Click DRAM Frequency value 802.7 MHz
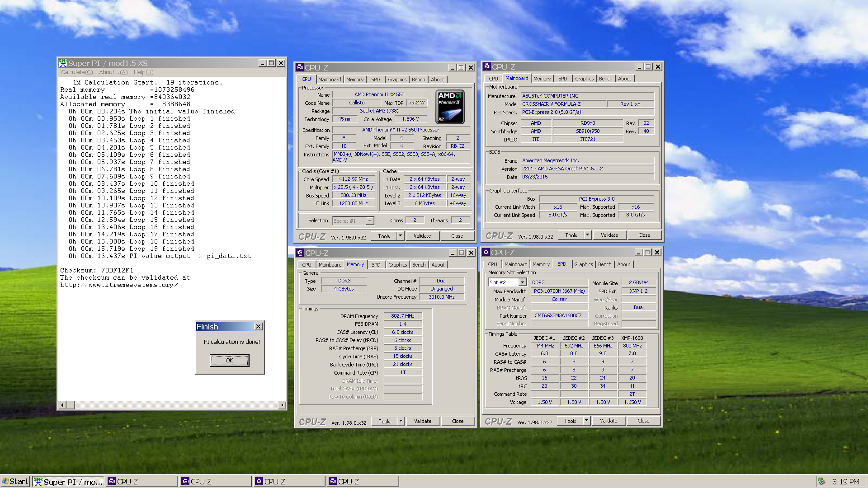 (403, 316)
